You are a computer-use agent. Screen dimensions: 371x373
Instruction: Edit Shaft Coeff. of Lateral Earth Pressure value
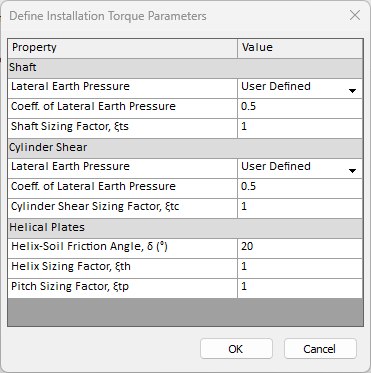click(300, 108)
